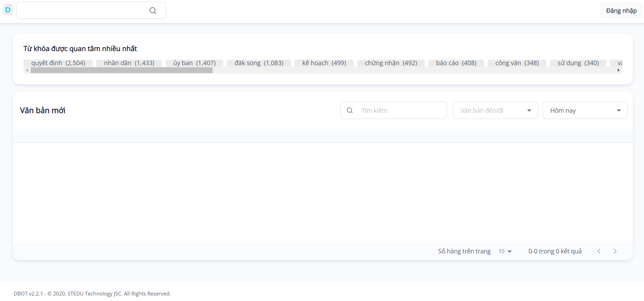Image resolution: width=644 pixels, height=301 pixels.
Task: Select the báo cáo keyword tag
Action: tap(456, 63)
